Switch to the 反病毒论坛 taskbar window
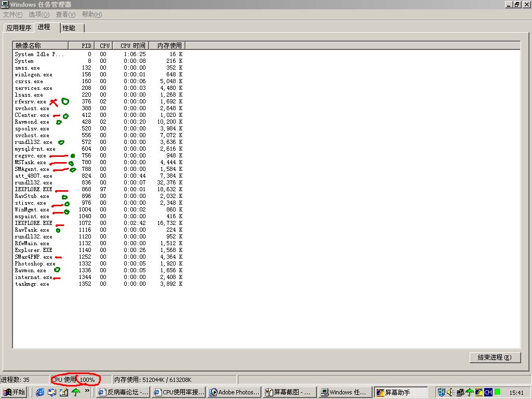The height and width of the screenshot is (399, 532). (x=123, y=392)
